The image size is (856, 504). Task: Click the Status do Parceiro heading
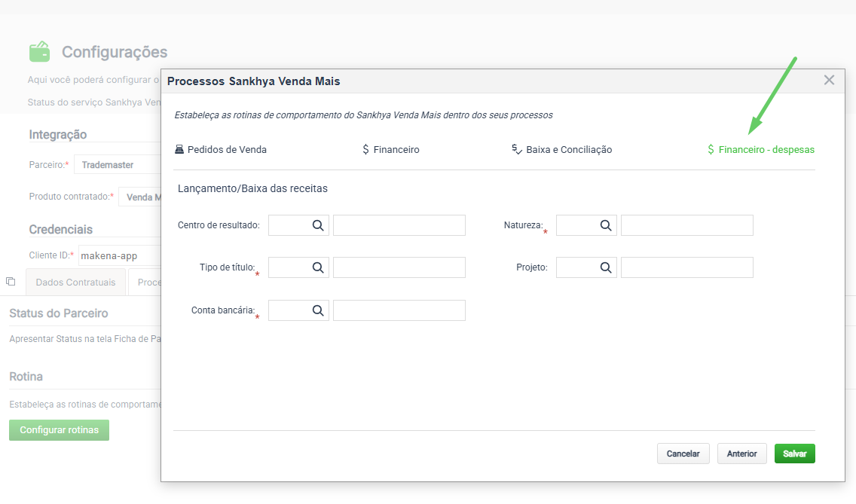(59, 313)
